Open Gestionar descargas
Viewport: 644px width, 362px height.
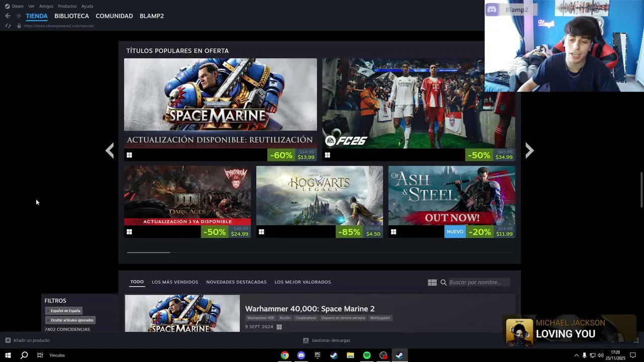[x=331, y=340]
